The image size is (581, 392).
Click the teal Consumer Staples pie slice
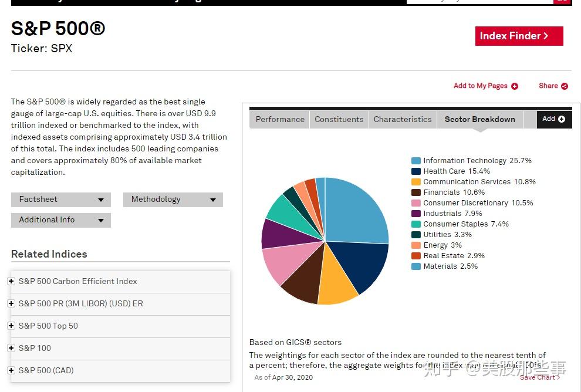pos(288,215)
